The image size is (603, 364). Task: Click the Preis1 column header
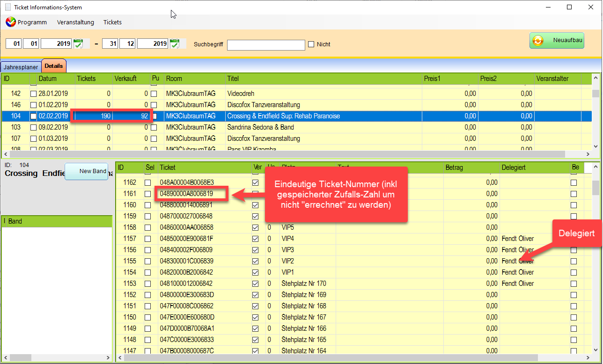click(450, 79)
